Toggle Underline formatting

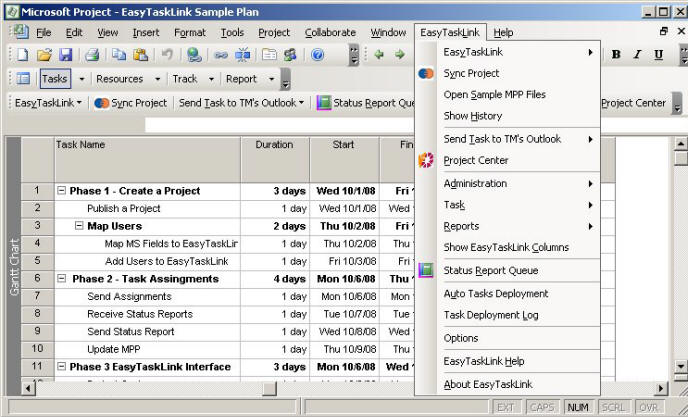[x=658, y=54]
